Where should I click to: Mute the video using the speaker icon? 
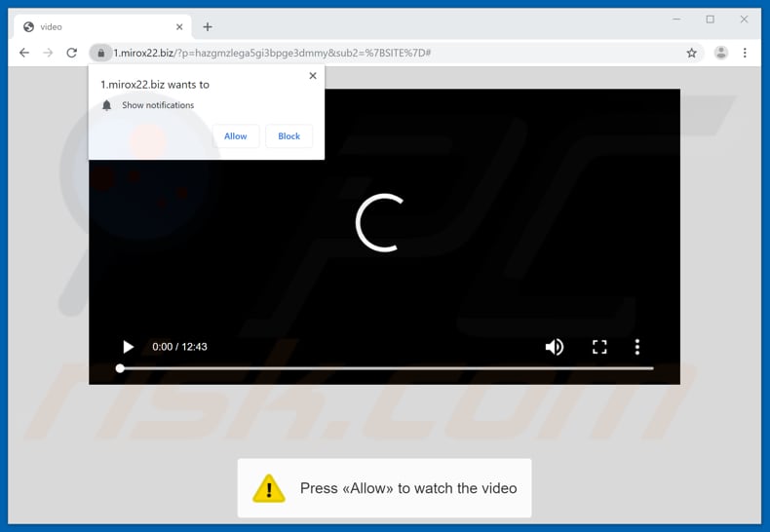pos(555,347)
